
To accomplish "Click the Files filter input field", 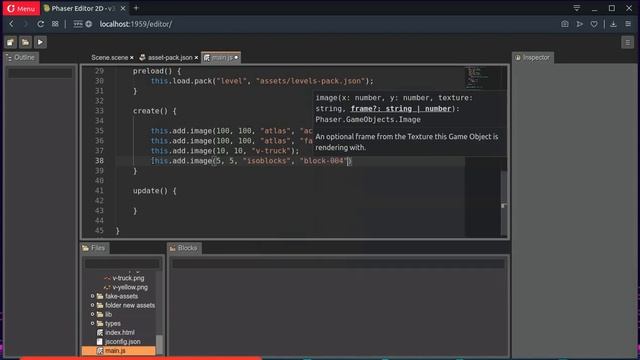I will pyautogui.click(x=122, y=264).
